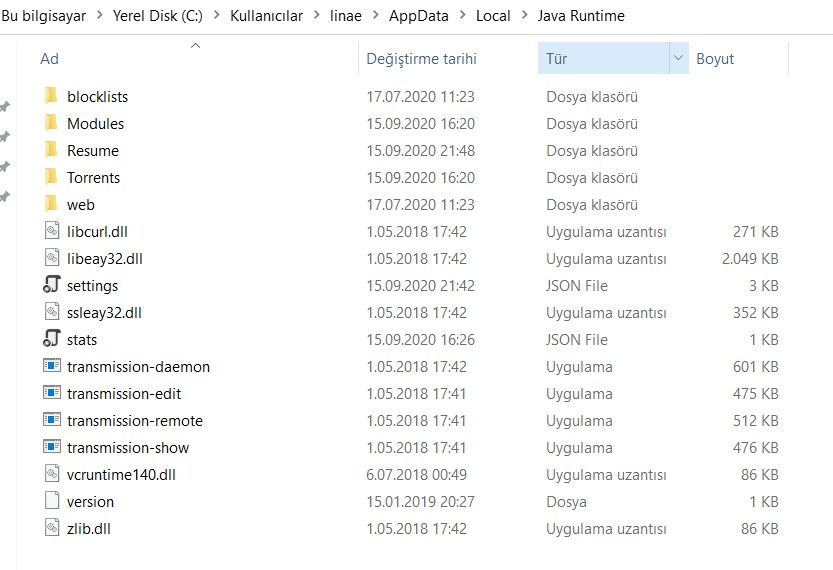833x570 pixels.
Task: Select the transmission-remote file name
Action: [x=135, y=421]
